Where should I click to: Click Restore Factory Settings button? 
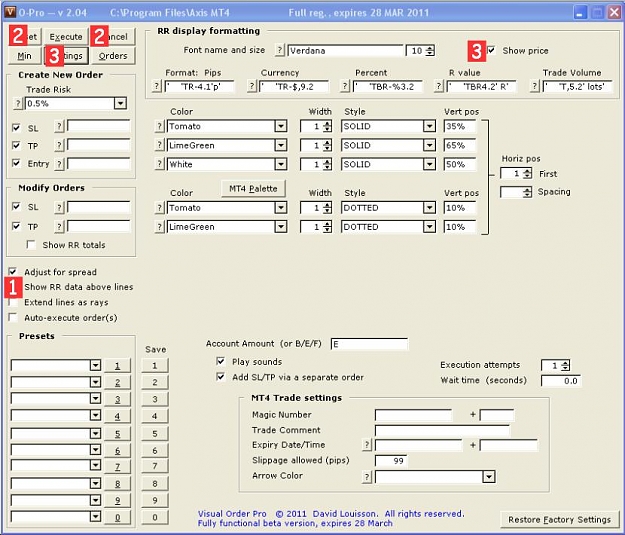tap(559, 519)
